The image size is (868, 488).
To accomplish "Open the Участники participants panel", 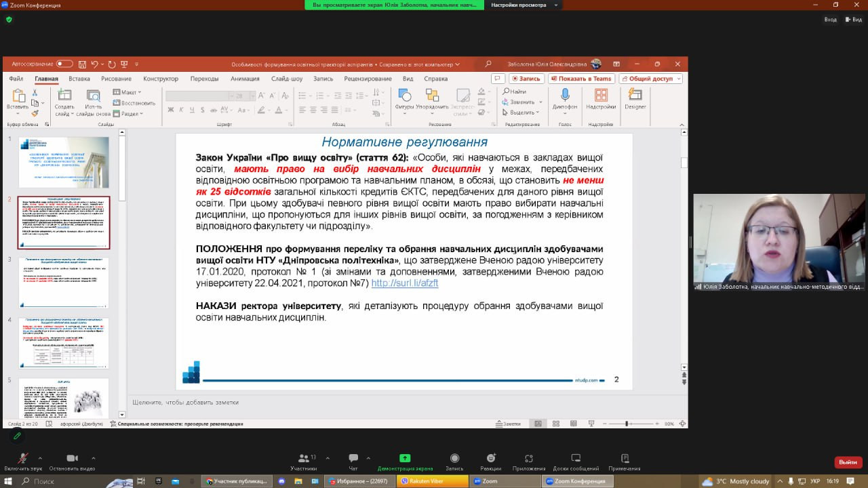I will pos(303,459).
